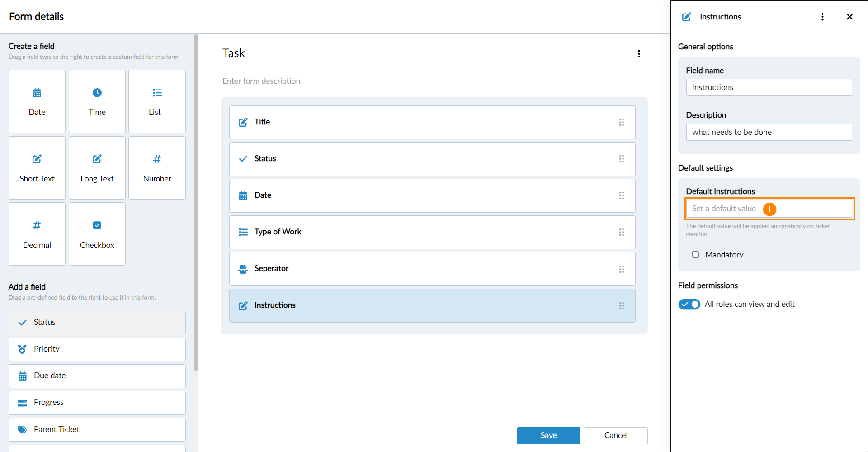Click the drag handle on Seperator row
The width and height of the screenshot is (868, 452).
[621, 269]
